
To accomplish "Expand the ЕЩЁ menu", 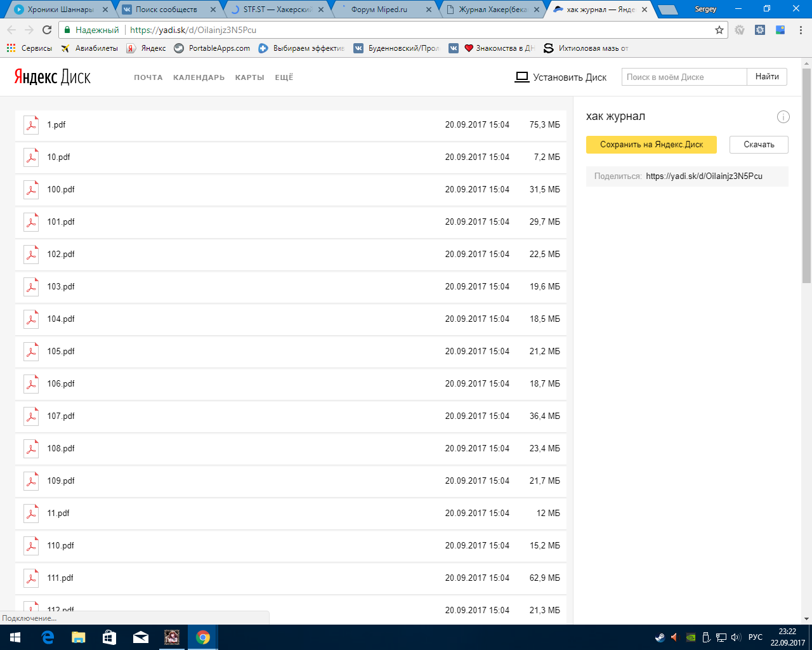I will (284, 77).
